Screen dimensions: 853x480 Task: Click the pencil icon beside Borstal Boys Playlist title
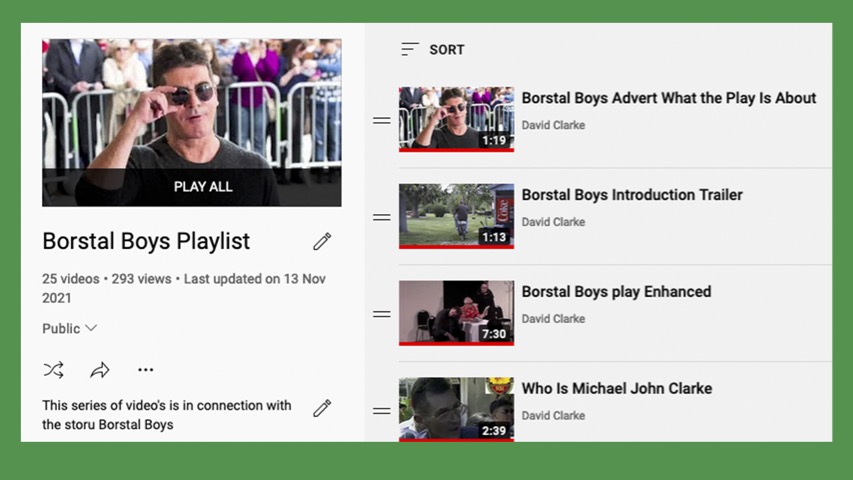click(x=322, y=242)
